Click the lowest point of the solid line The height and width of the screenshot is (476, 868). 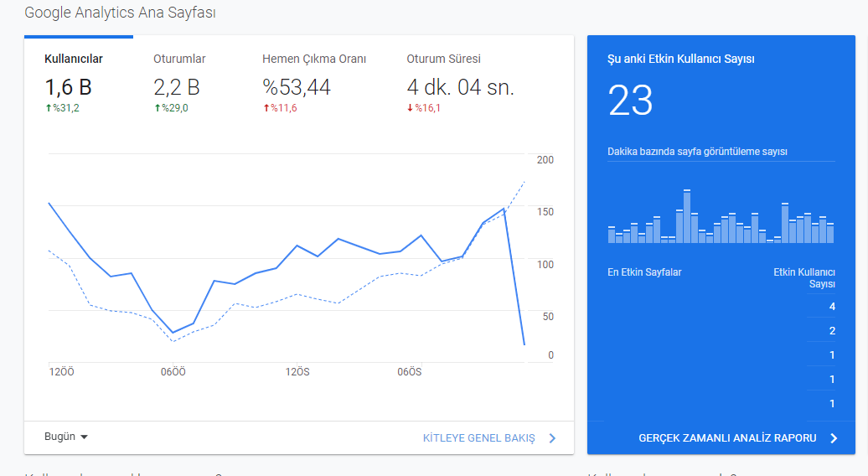[x=524, y=344]
